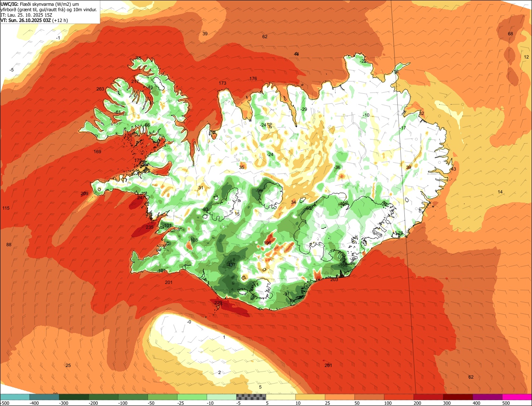Click the map value -417 in south Iceland
The width and height of the screenshot is (532, 406).
point(231,265)
